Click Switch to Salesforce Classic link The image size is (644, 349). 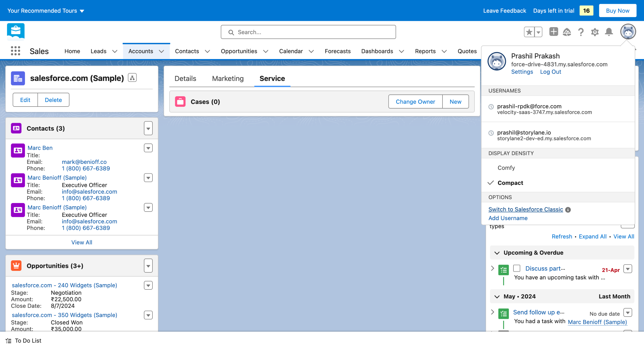click(x=526, y=209)
